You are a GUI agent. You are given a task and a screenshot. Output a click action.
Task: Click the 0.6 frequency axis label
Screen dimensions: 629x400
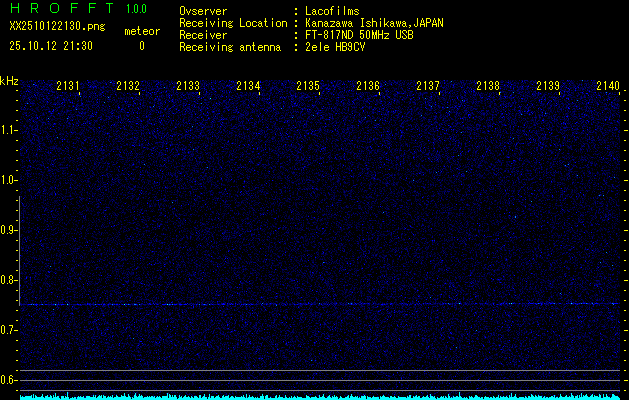[x=9, y=379]
